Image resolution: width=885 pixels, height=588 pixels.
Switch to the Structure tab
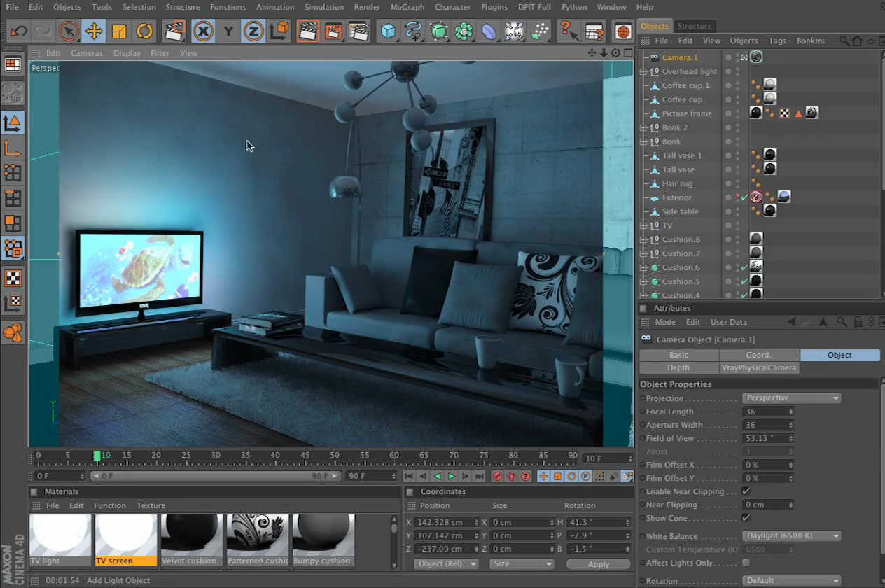695,26
